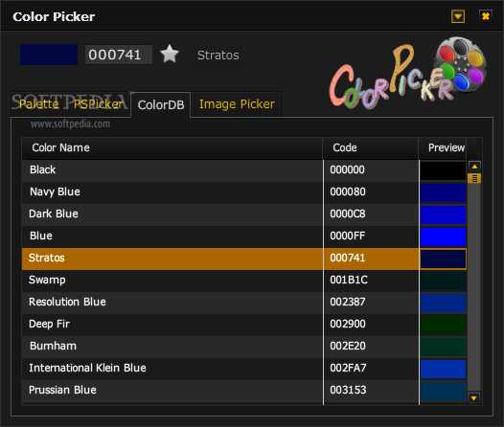Click the hex code field 000741
The image size is (504, 427).
(x=118, y=55)
